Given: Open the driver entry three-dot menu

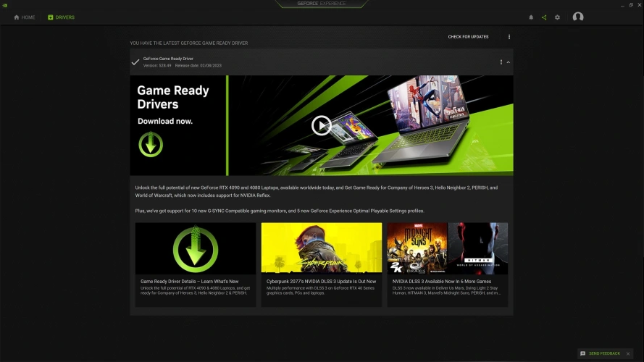Looking at the screenshot, I should click(501, 62).
